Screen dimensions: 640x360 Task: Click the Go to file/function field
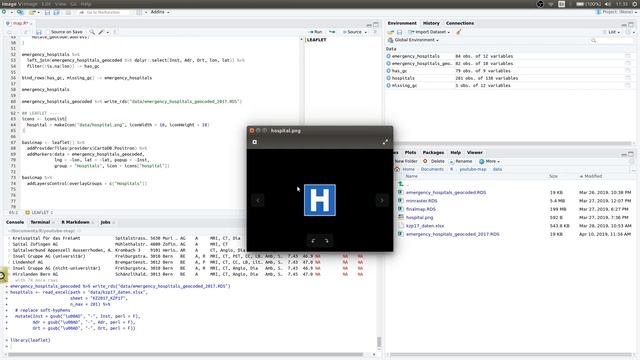[x=103, y=12]
